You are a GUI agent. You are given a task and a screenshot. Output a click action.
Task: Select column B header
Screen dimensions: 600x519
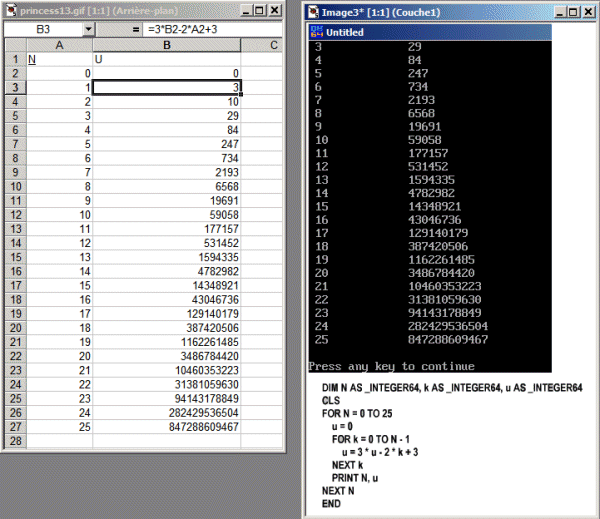[166, 46]
